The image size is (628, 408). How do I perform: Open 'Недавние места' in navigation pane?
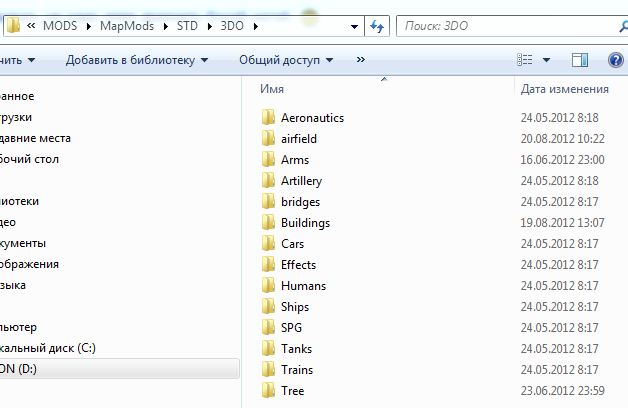click(x=35, y=138)
